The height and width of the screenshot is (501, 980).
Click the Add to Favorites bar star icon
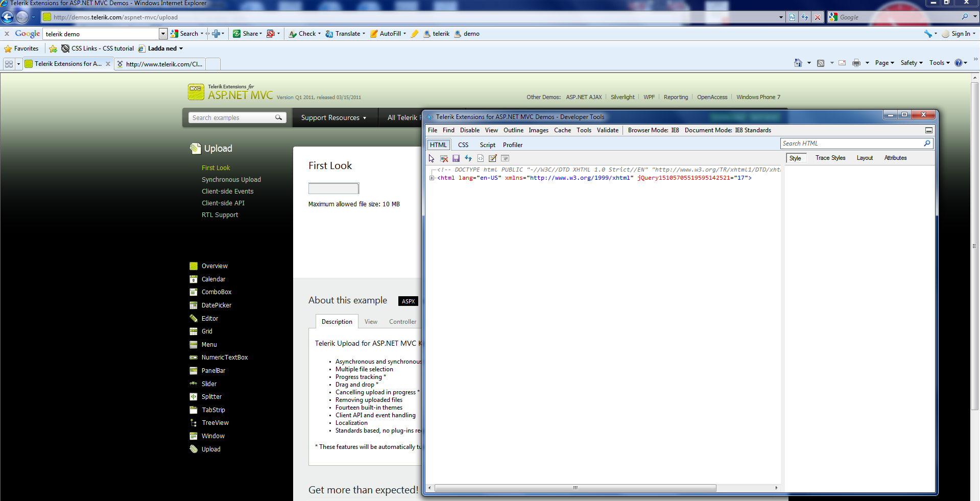click(53, 49)
